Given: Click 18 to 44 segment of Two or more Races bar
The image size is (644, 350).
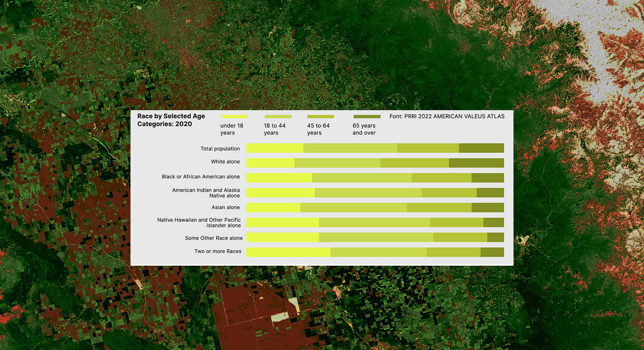Looking at the screenshot, I should coord(378,252).
